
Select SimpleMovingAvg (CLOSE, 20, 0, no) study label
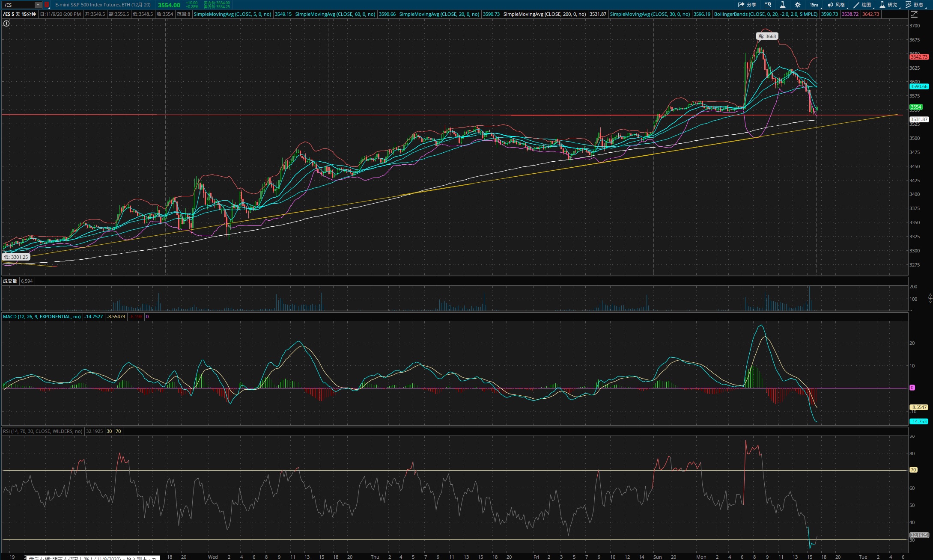[x=439, y=14]
